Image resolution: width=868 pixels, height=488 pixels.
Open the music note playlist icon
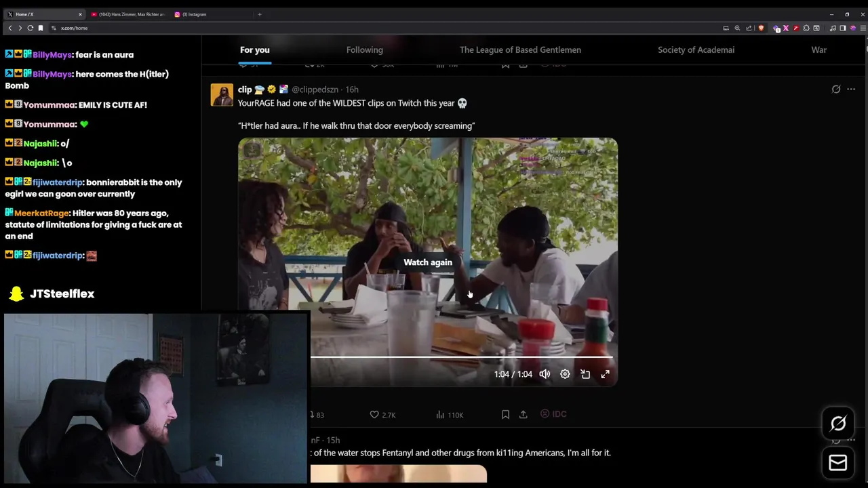click(x=833, y=28)
